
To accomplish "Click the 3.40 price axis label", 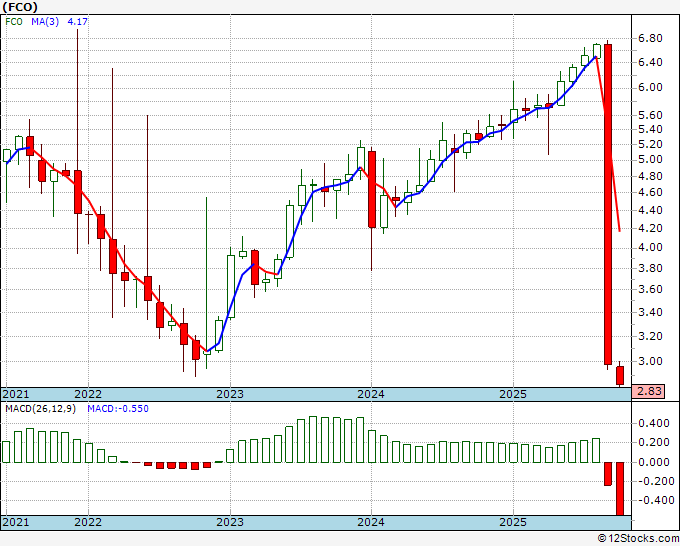I will [650, 312].
